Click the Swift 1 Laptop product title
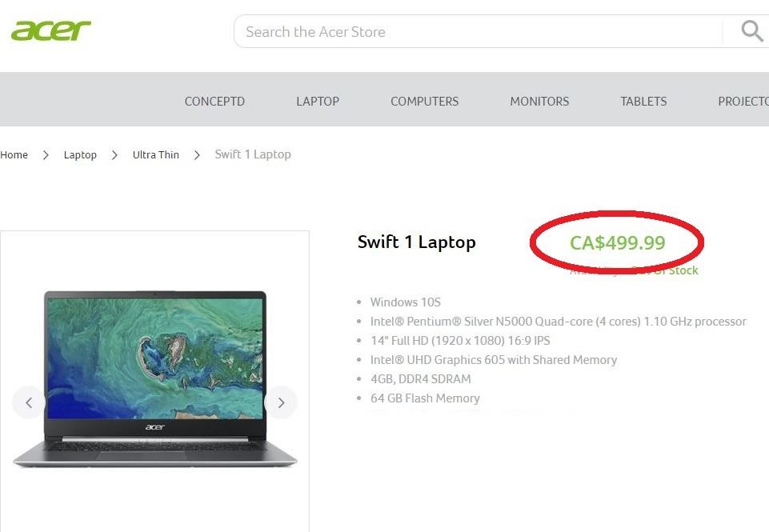This screenshot has width=769, height=532. pos(416,242)
